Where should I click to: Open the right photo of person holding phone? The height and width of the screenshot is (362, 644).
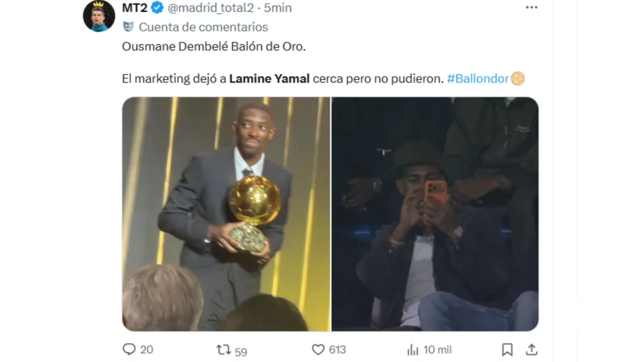pyautogui.click(x=435, y=214)
